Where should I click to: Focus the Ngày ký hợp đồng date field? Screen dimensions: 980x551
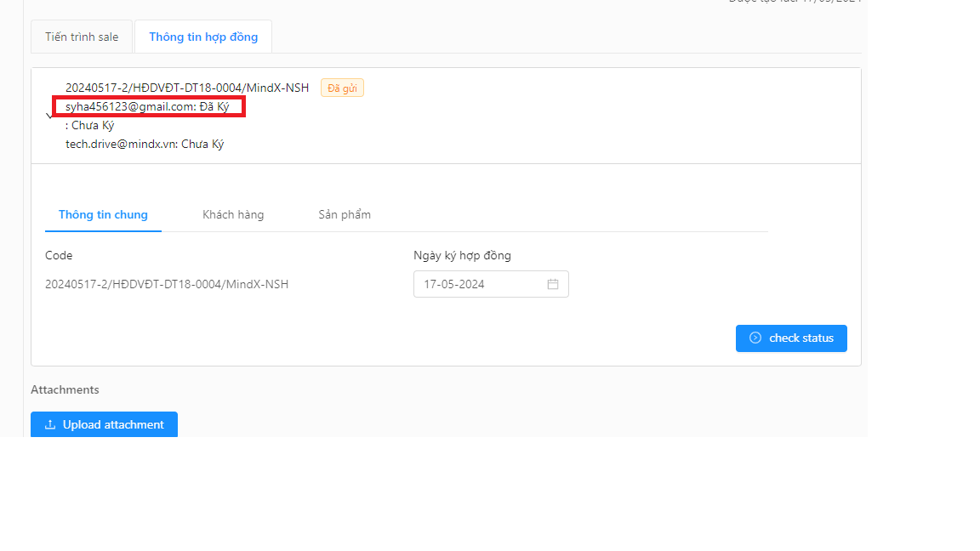pyautogui.click(x=481, y=284)
